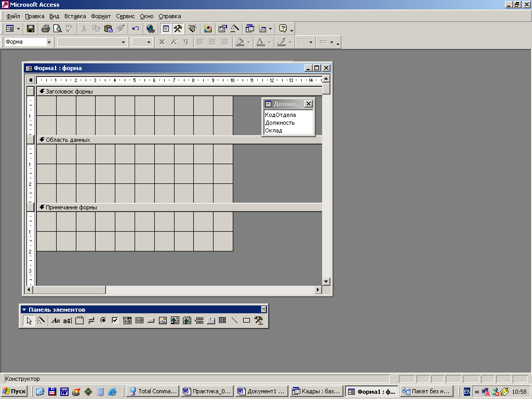Image resolution: width=532 pixels, height=399 pixels.
Task: Toggle underline (Ч) formatting
Action: (x=186, y=42)
